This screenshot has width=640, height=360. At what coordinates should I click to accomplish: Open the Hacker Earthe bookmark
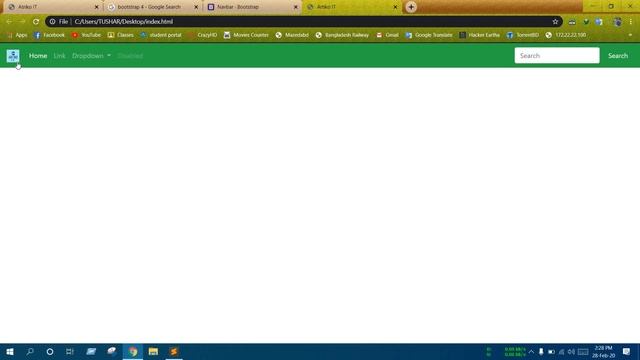480,35
